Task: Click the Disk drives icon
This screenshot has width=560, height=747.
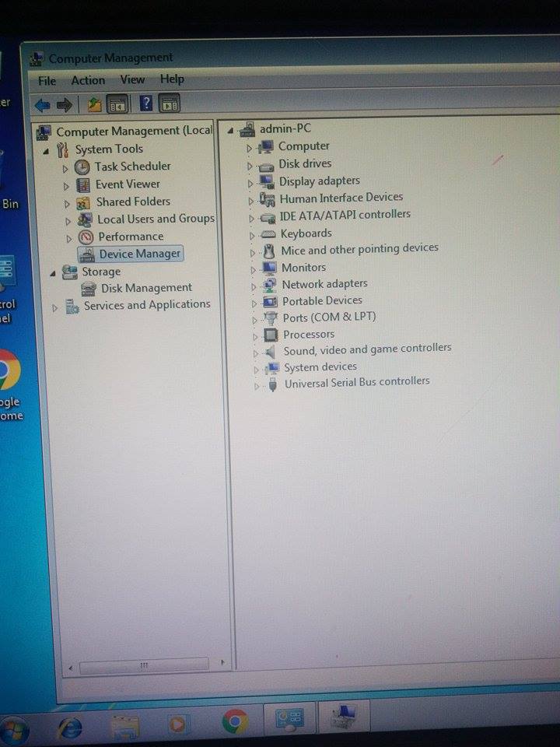Action: tap(266, 167)
